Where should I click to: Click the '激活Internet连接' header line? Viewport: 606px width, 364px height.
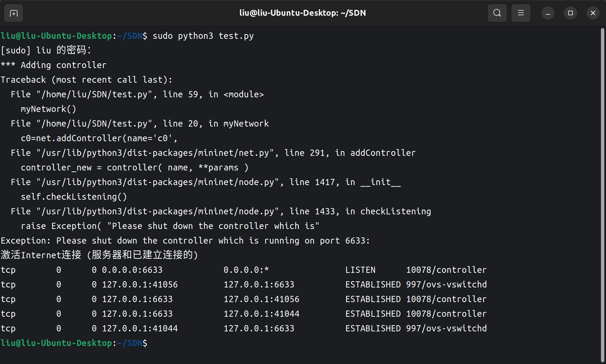coord(99,255)
